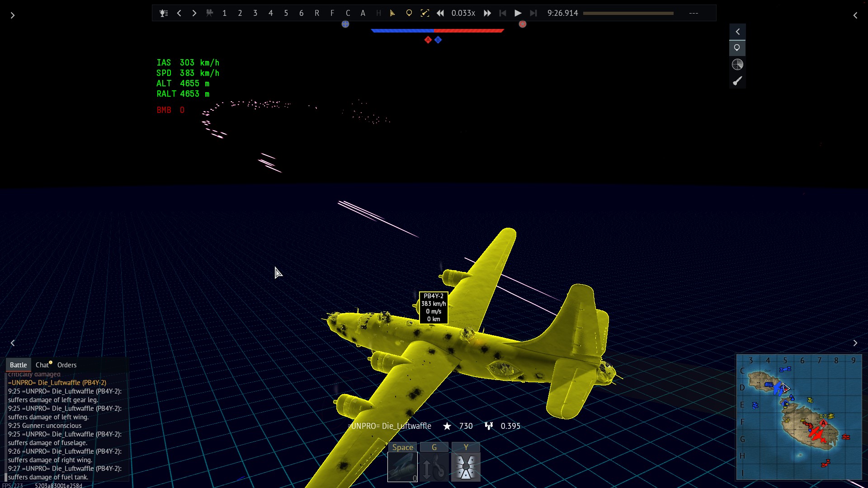This screenshot has width=868, height=488.
Task: Click the orange =UNPRO= Die_Luftwaffe (PB4Y-2) log line
Action: [x=57, y=383]
